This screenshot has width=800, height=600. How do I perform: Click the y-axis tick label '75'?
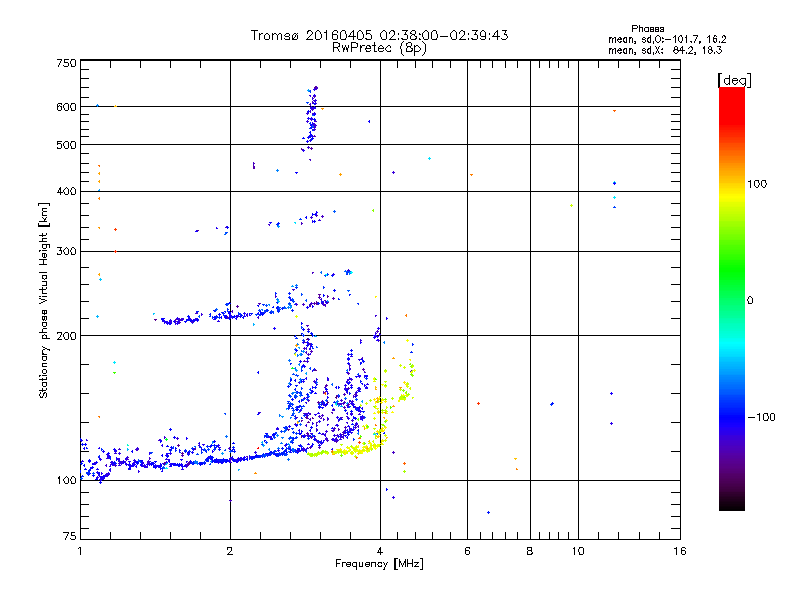70,536
